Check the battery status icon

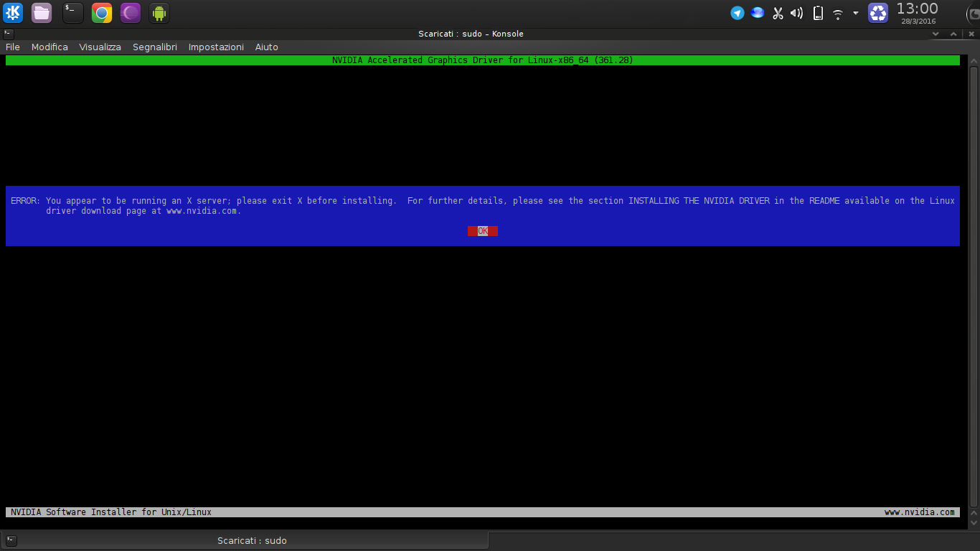click(x=818, y=13)
